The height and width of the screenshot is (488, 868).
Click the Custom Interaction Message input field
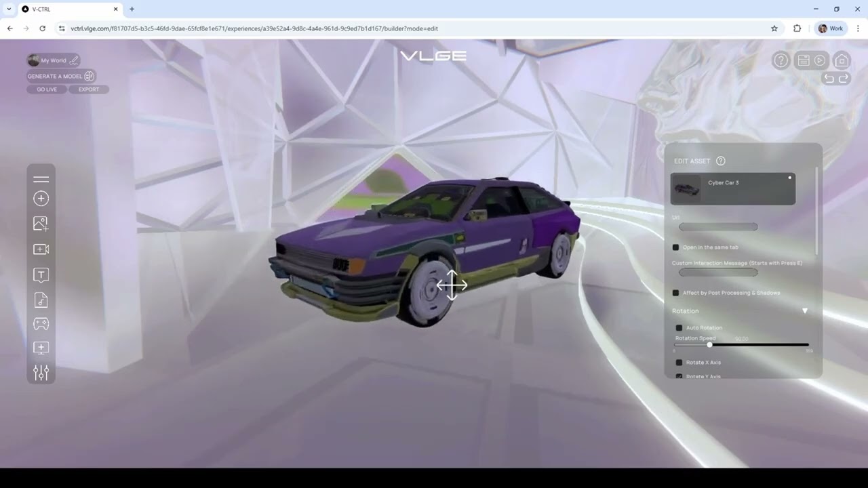[718, 272]
